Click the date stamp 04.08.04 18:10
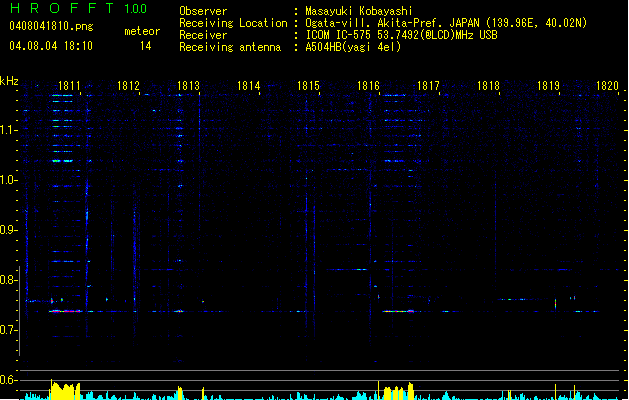The image size is (629, 400). [51, 46]
